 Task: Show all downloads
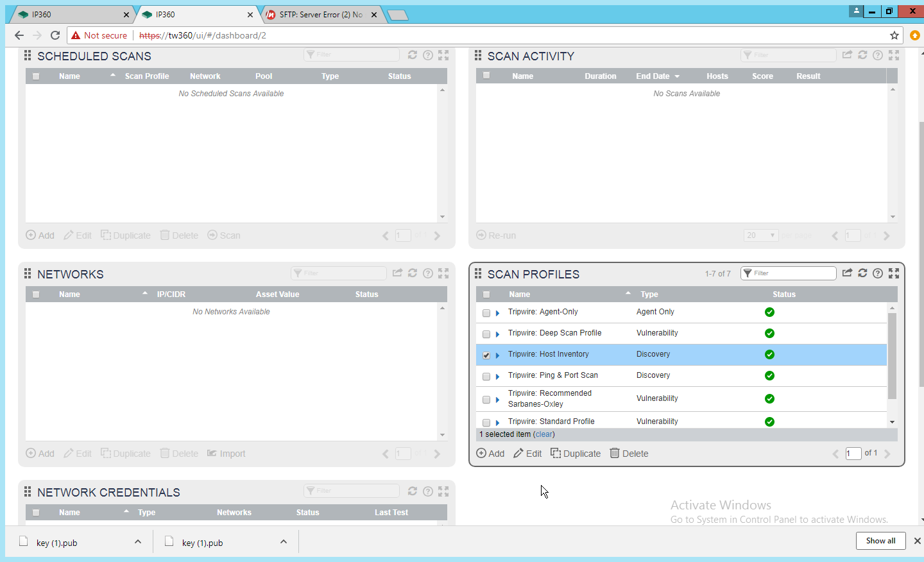click(880, 541)
